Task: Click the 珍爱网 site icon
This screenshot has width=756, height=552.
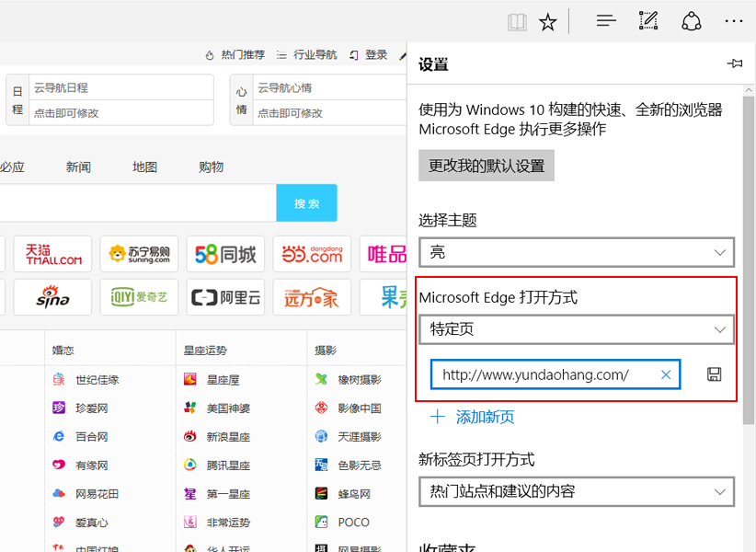Action: point(59,408)
